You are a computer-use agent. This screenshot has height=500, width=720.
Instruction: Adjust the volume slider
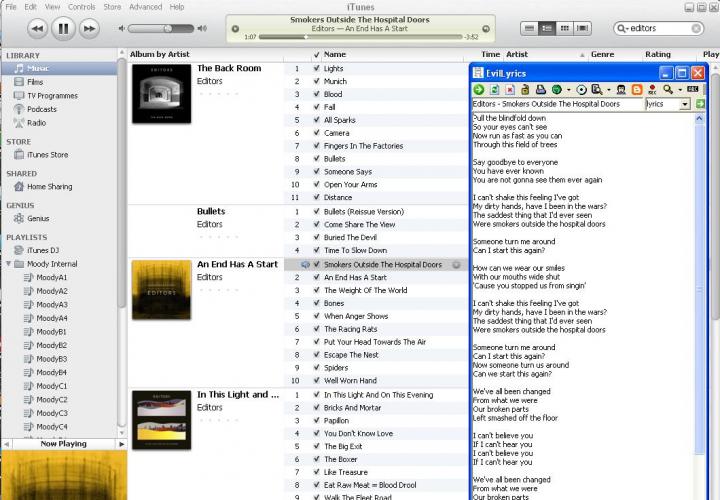click(161, 28)
